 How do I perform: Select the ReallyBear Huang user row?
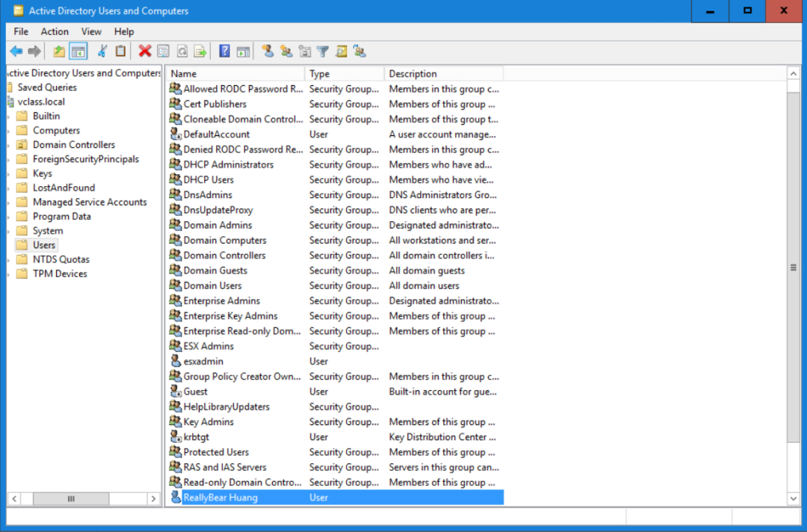(336, 497)
